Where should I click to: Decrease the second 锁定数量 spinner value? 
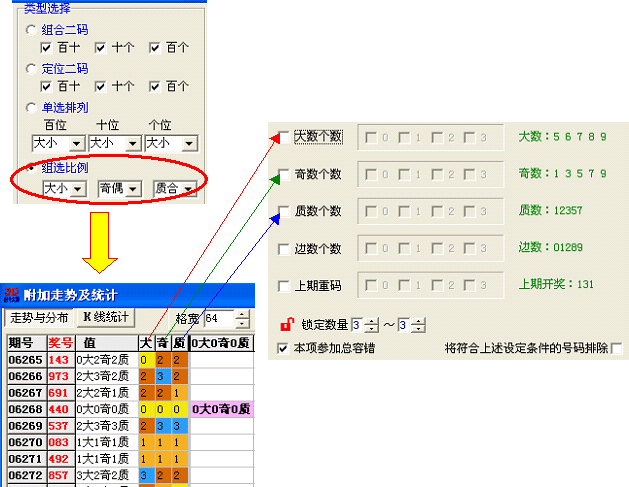[418, 330]
